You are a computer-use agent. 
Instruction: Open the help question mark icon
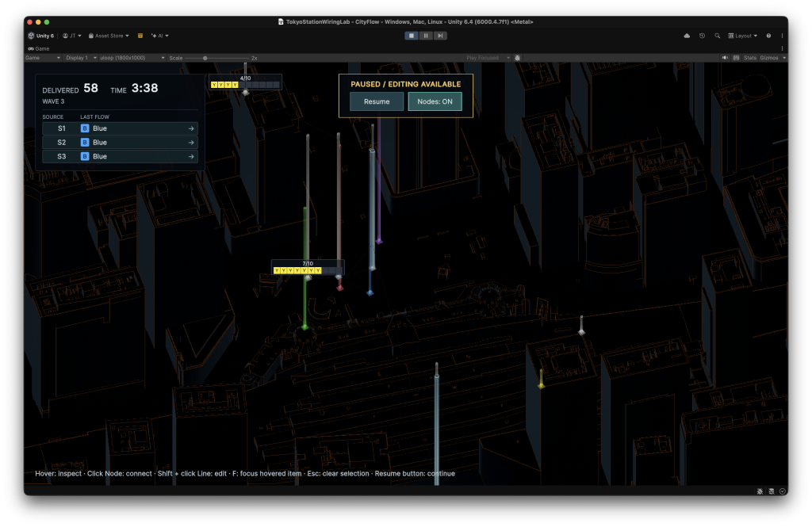768,36
